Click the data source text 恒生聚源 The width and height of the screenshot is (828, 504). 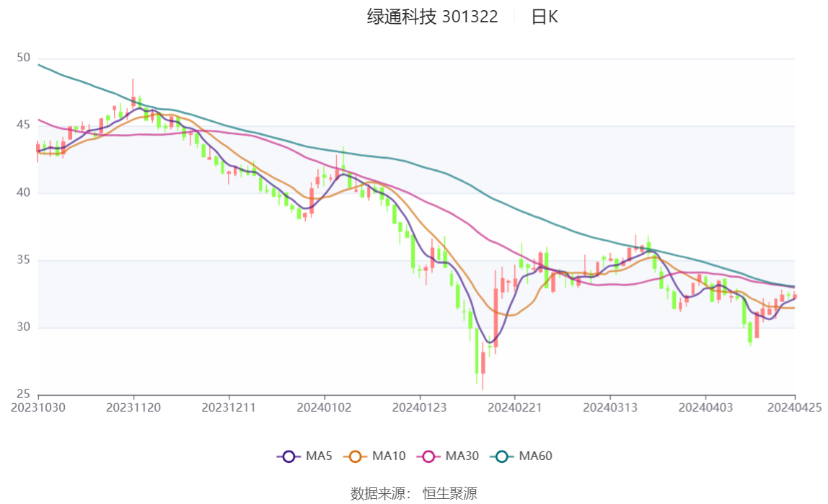pos(450,494)
